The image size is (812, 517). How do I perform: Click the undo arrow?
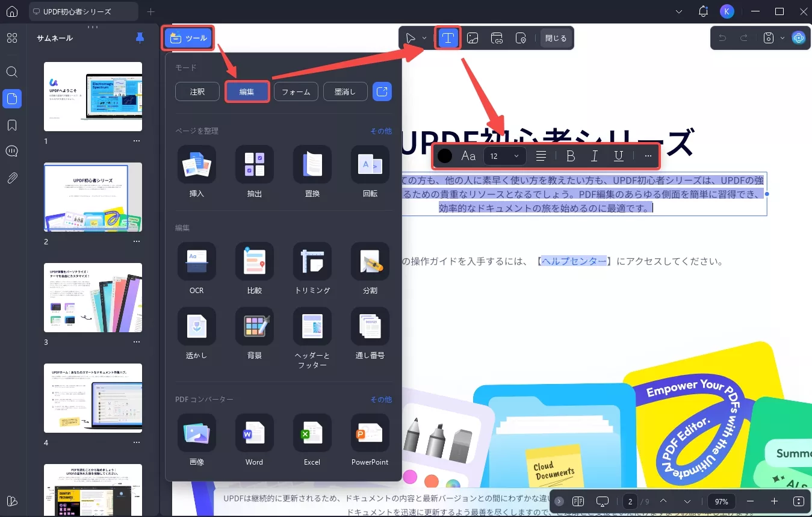722,38
